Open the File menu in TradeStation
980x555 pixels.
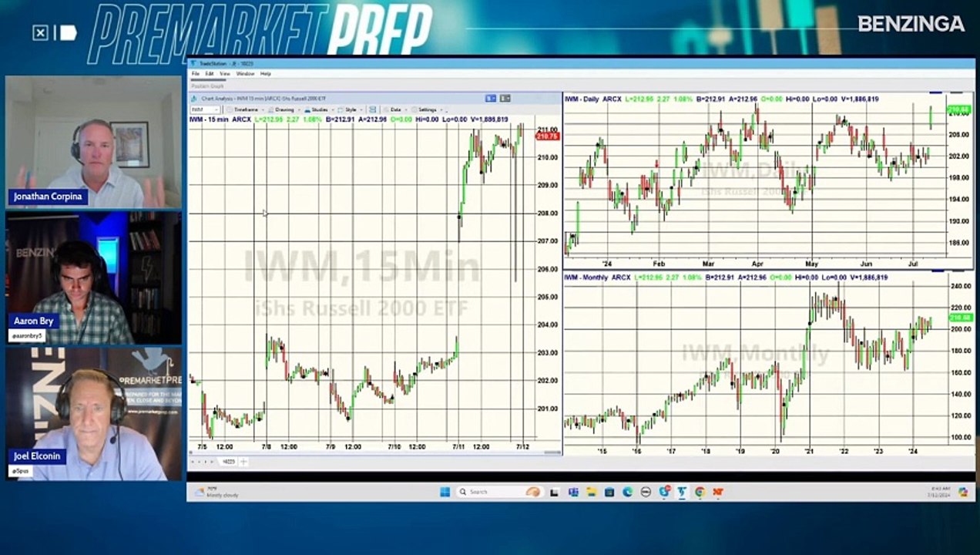click(196, 73)
